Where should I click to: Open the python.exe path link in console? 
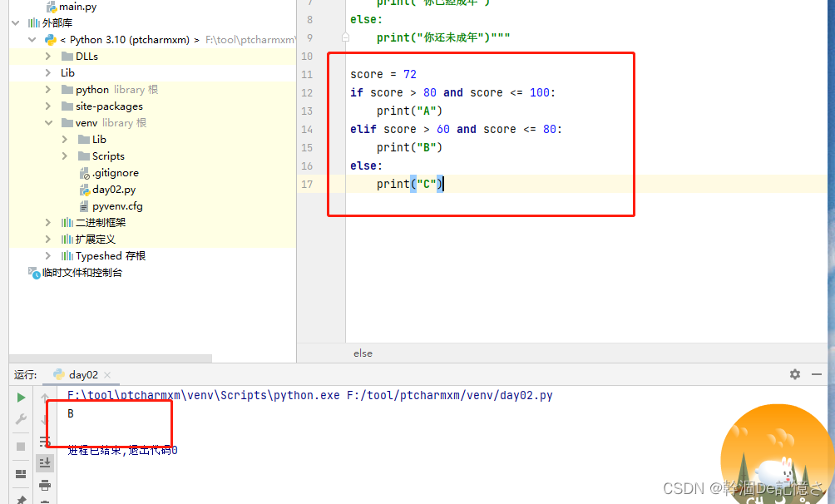click(204, 395)
